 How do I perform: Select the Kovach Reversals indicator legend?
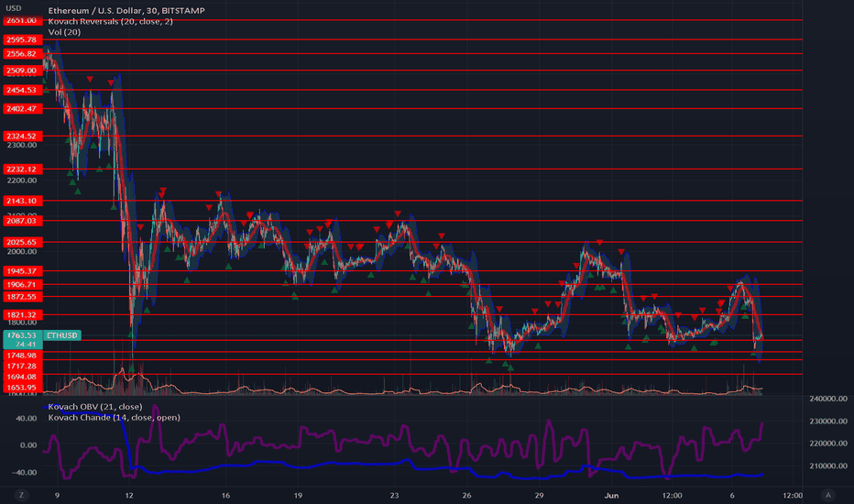pyautogui.click(x=110, y=21)
